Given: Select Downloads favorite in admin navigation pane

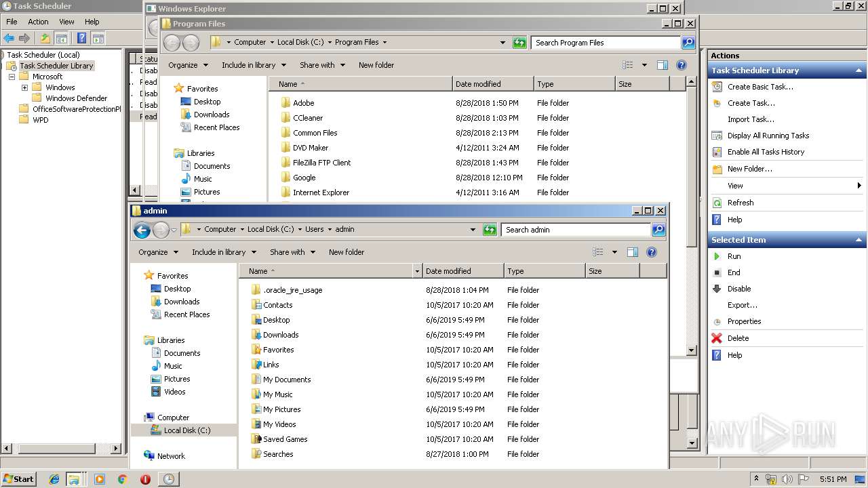Looking at the screenshot, I should [x=182, y=302].
